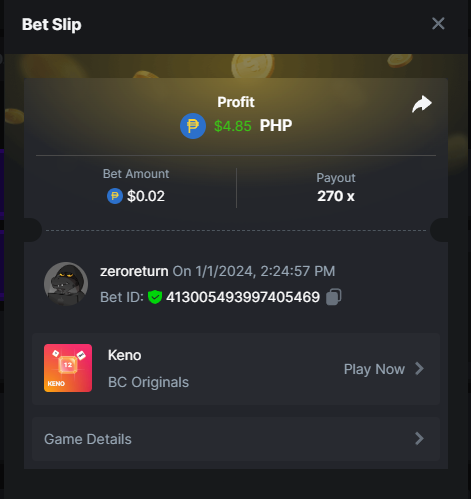Click the chevron next to Play Now
This screenshot has height=499, width=471.
[x=419, y=369]
